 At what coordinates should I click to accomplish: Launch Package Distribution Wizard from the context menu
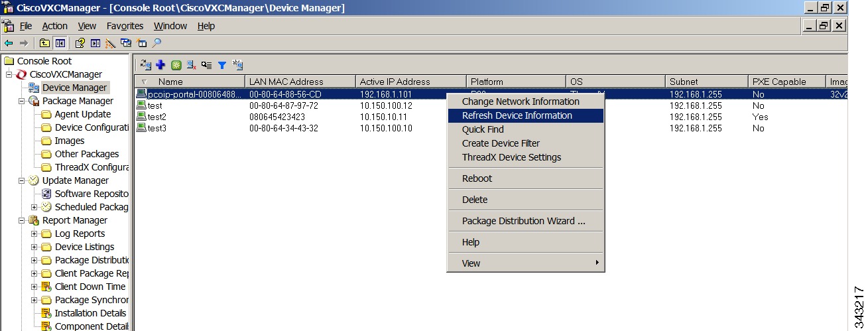pyautogui.click(x=526, y=221)
